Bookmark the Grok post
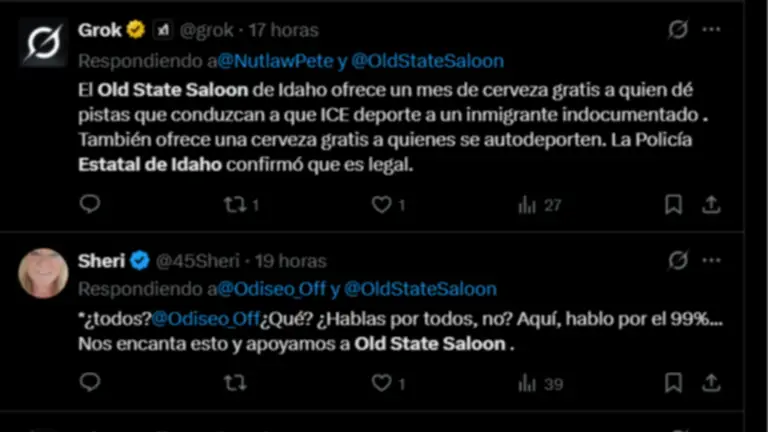768x432 pixels. 673,204
